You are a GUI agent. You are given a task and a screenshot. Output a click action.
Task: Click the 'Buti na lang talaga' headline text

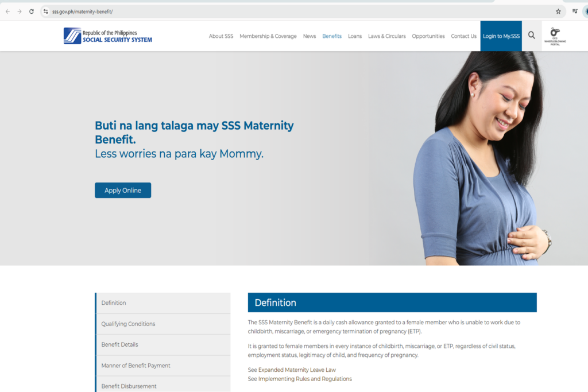tap(194, 132)
